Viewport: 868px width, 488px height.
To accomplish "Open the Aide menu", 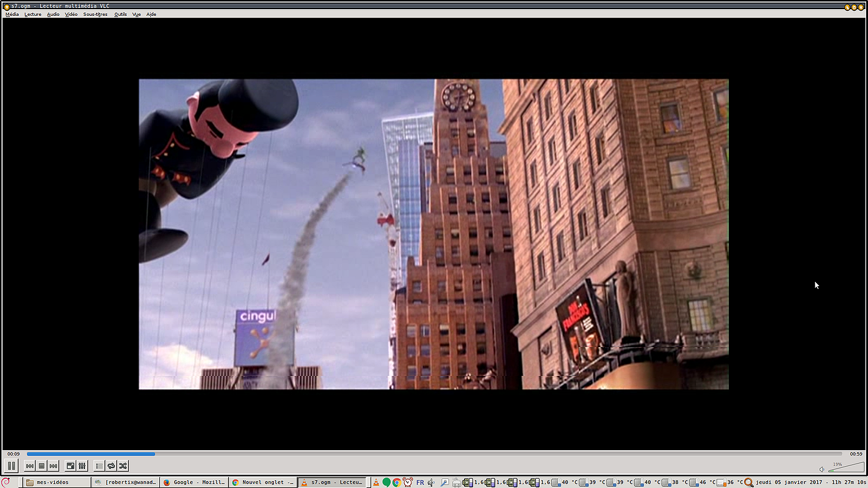I will point(151,14).
